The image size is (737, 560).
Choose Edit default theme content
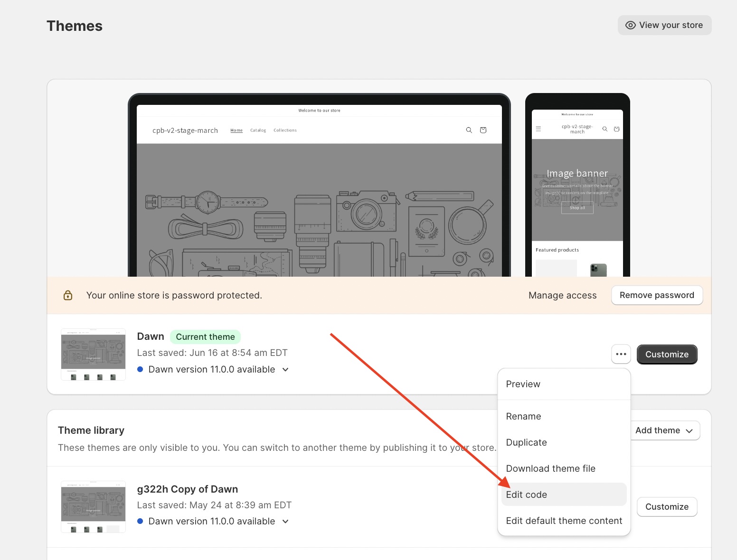(x=564, y=521)
